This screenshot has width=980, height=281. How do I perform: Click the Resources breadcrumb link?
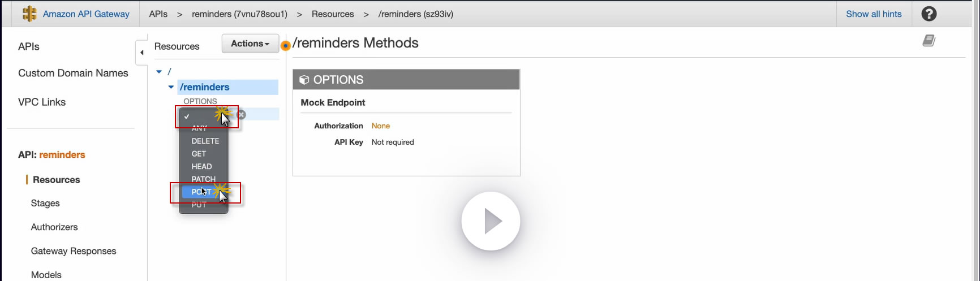click(333, 14)
